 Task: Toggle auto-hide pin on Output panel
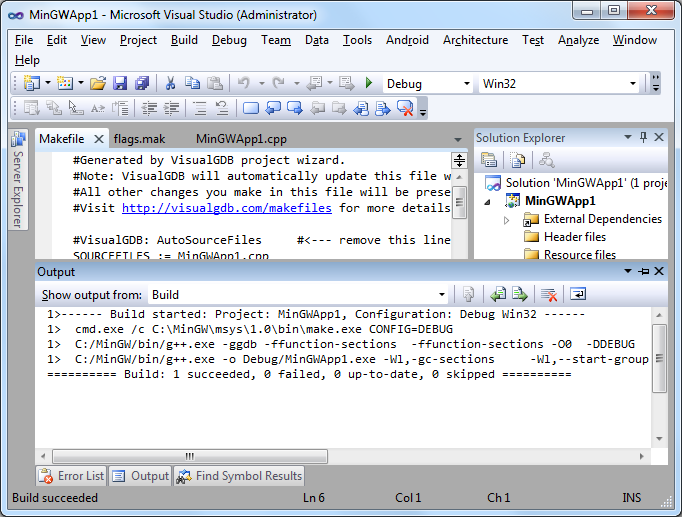click(643, 271)
